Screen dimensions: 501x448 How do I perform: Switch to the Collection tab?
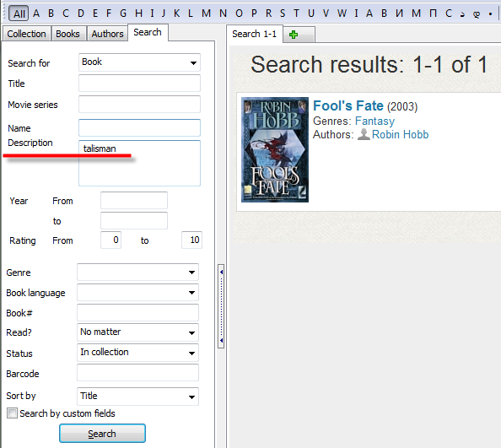[x=26, y=34]
